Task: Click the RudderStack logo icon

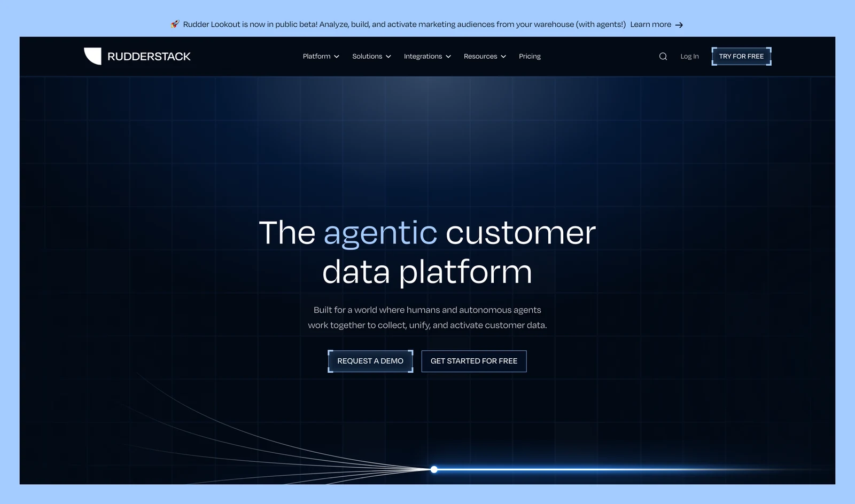Action: pos(92,56)
